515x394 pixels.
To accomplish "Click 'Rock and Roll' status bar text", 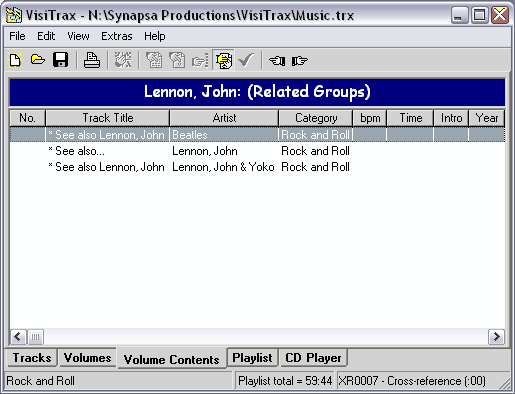I will 41,381.
